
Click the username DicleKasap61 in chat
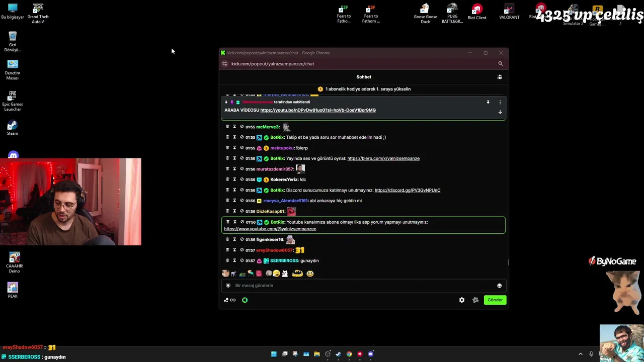tap(271, 211)
